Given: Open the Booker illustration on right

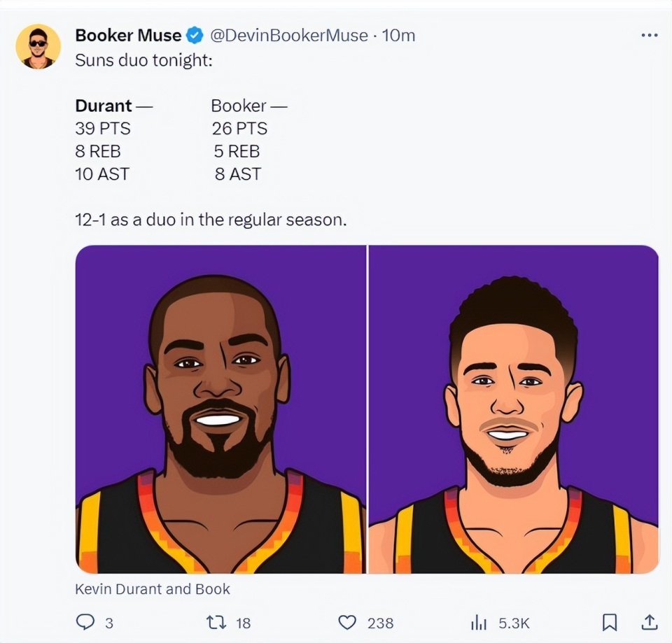Looking at the screenshot, I should (x=513, y=409).
